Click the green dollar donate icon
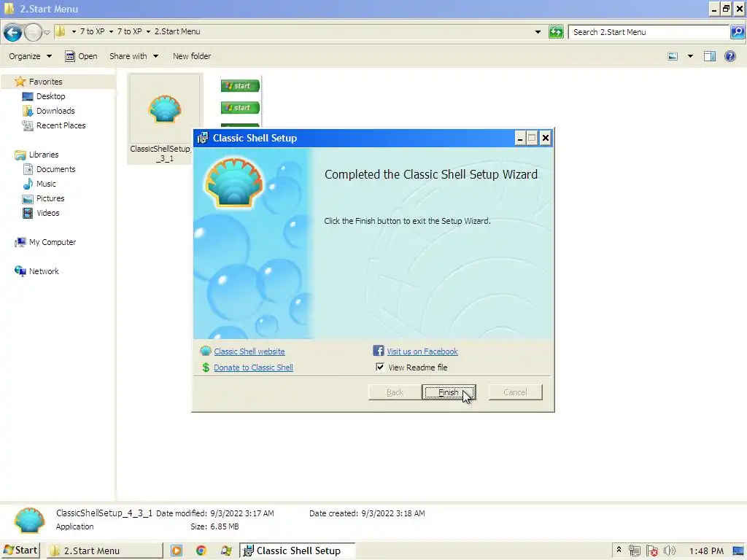The height and width of the screenshot is (560, 747). pos(206,367)
